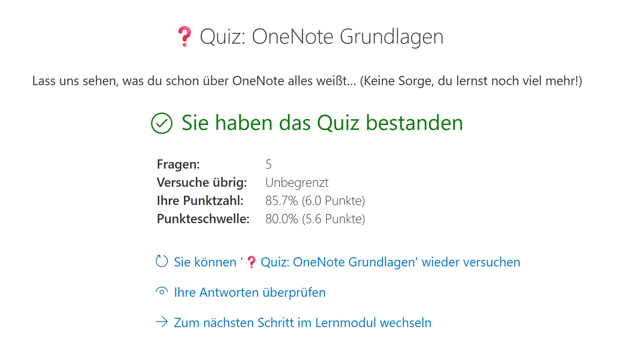The width and height of the screenshot is (644, 347).
Task: Open the Ihre Antworten überprüfen link
Action: [x=250, y=292]
